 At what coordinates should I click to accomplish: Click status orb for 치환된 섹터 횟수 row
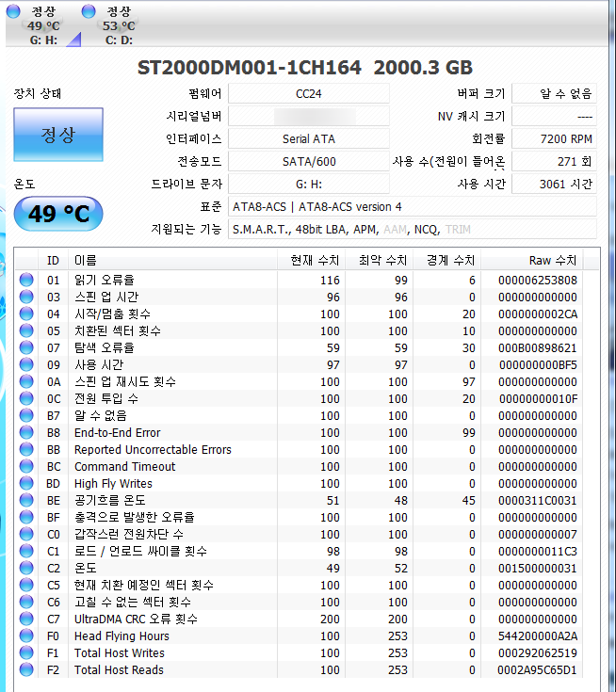[26, 330]
